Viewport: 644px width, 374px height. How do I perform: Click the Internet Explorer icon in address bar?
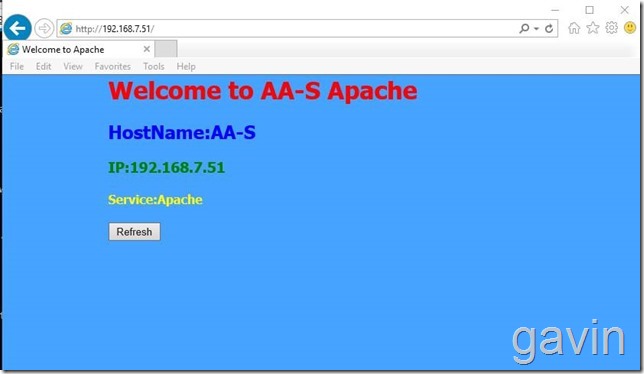[66, 28]
